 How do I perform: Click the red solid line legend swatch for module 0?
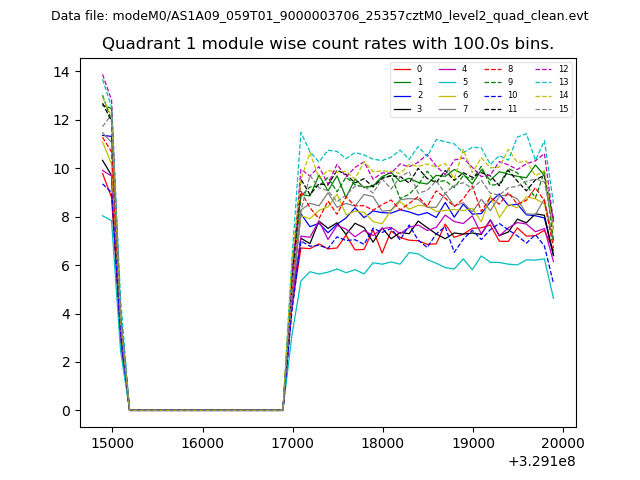[x=403, y=69]
